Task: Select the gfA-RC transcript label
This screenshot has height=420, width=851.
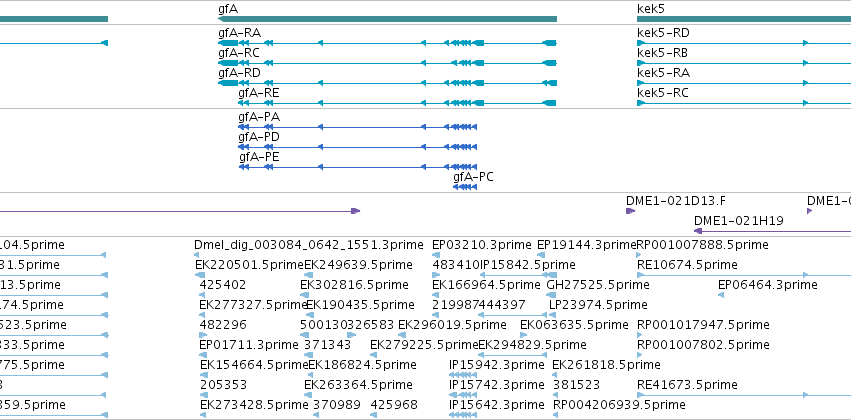Action: click(239, 53)
